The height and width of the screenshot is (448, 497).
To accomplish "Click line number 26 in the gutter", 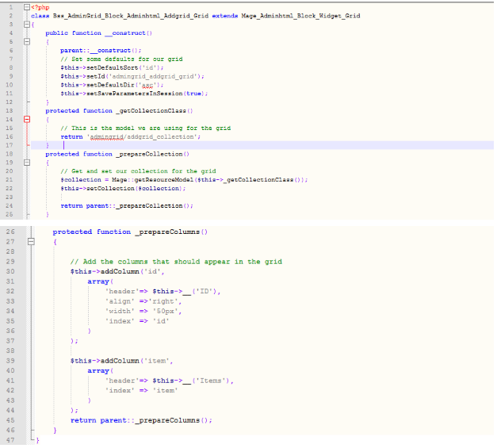I will pos(10,232).
